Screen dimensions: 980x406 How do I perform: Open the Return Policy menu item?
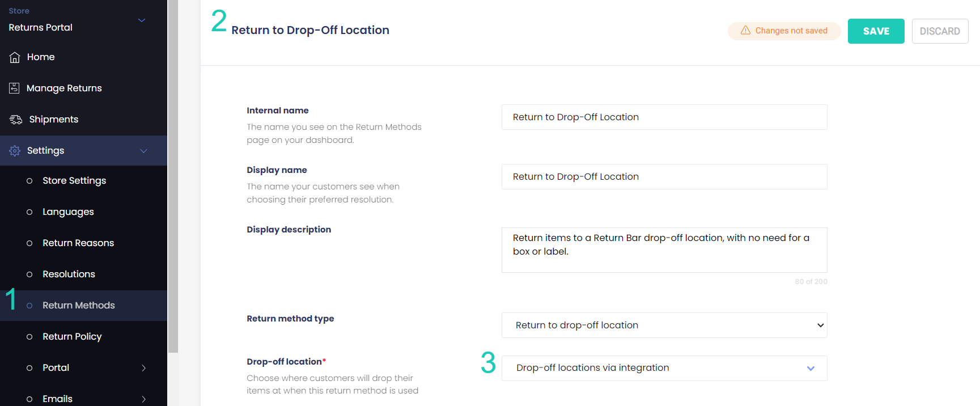(x=72, y=337)
